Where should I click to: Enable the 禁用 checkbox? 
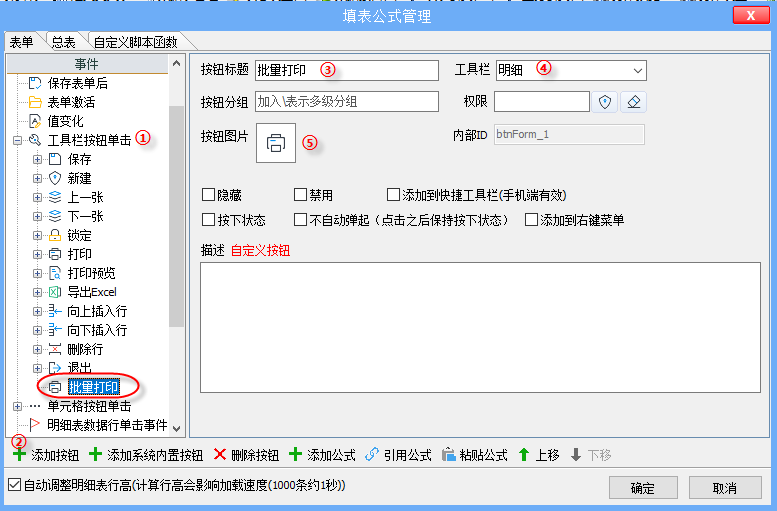(300, 195)
